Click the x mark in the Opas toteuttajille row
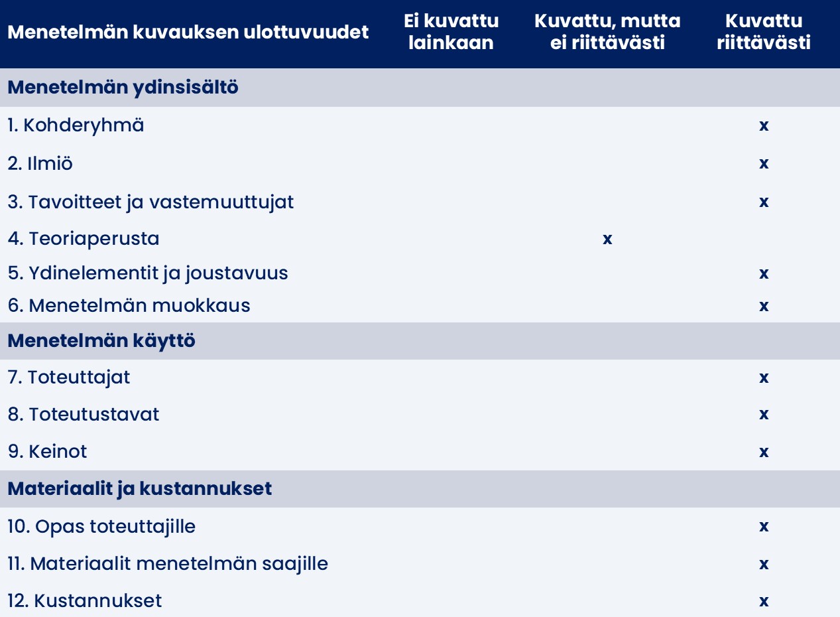Viewport: 840px width, 617px height. [x=764, y=527]
